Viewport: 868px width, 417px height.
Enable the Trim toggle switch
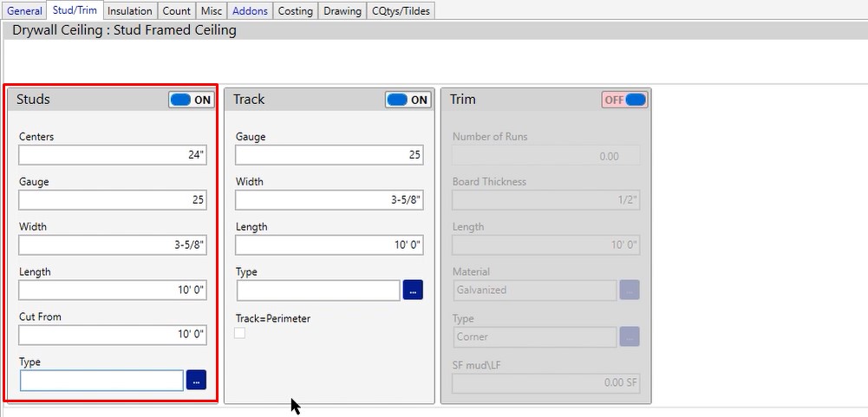pos(624,100)
